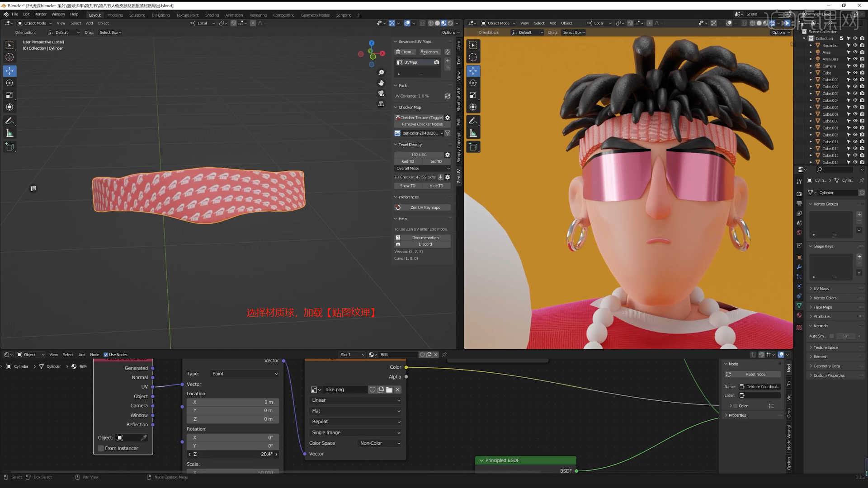Select the Move tool in the viewport toolbar
The image size is (868, 488).
[x=9, y=71]
